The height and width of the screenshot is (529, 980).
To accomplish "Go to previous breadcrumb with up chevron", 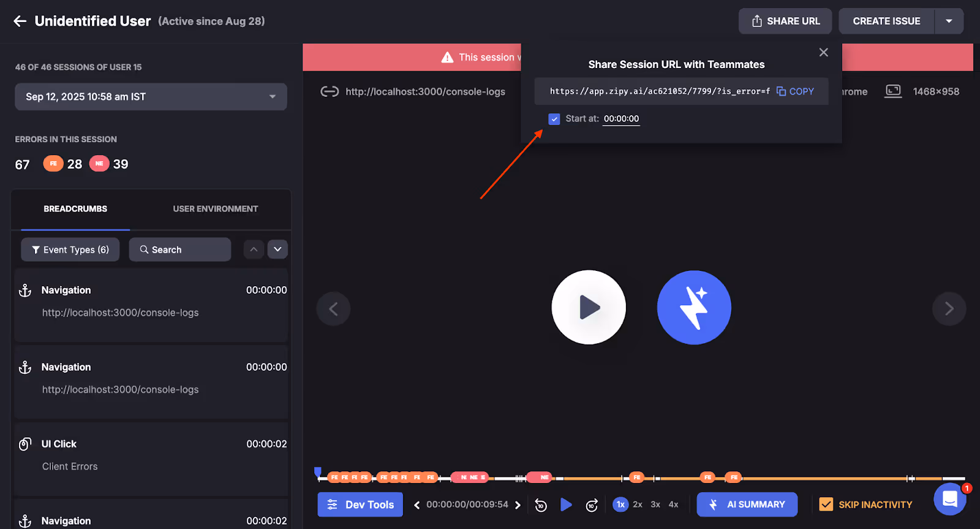I will point(254,249).
